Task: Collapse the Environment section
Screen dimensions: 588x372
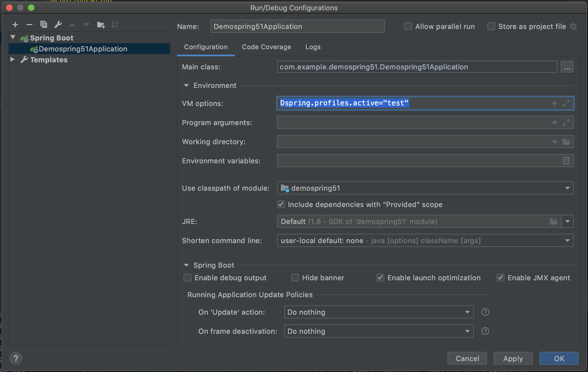Action: tap(186, 85)
